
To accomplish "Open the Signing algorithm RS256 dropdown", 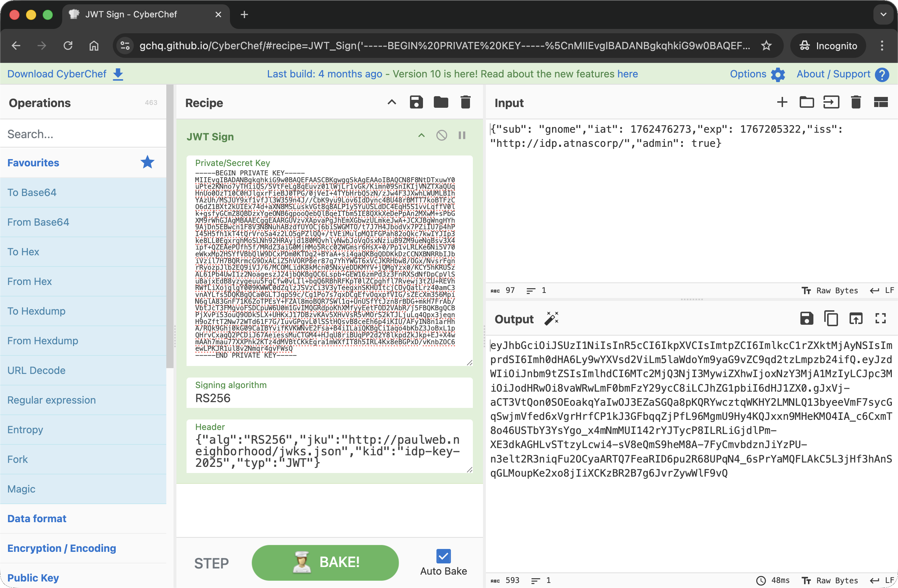I will [x=329, y=398].
